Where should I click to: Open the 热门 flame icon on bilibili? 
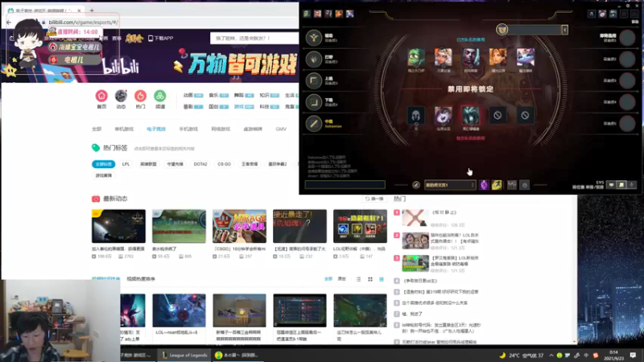140,96
